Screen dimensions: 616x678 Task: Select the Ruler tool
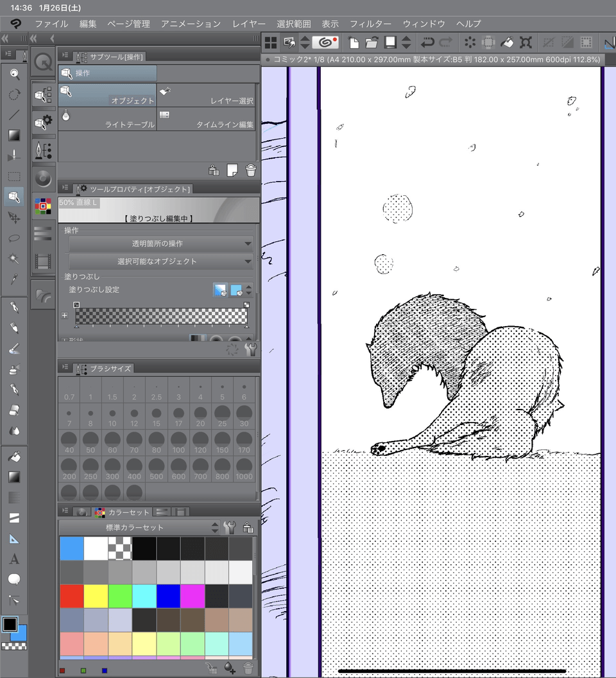[14, 538]
